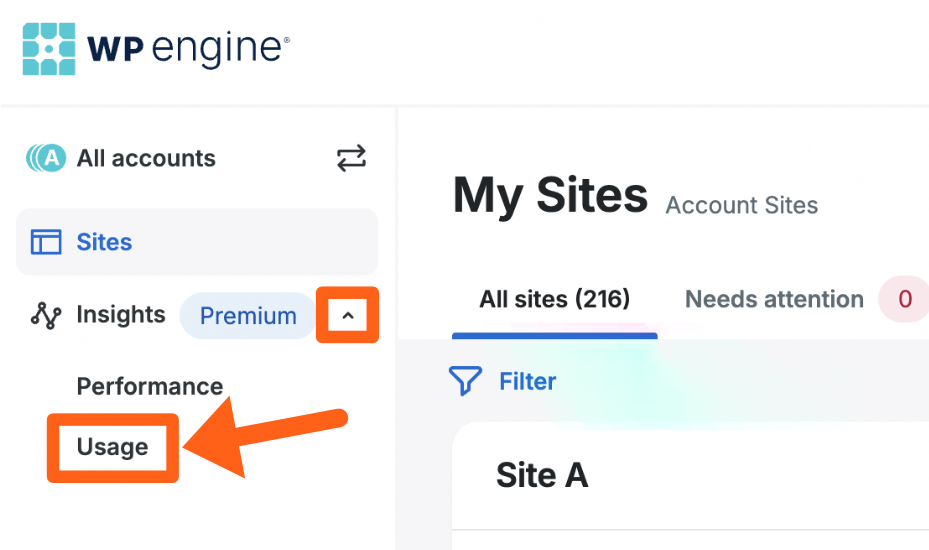Open the All accounts selector label
929x550 pixels.
coord(146,158)
